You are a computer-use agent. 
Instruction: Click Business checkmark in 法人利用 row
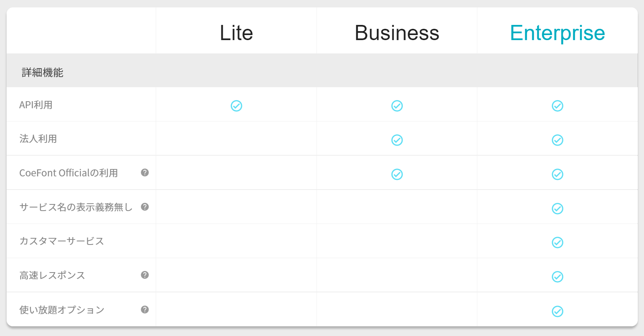point(397,140)
